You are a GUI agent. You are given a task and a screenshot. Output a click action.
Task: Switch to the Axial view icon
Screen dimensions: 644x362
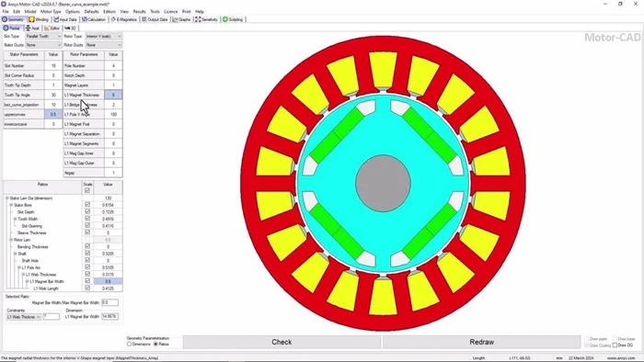click(x=28, y=28)
